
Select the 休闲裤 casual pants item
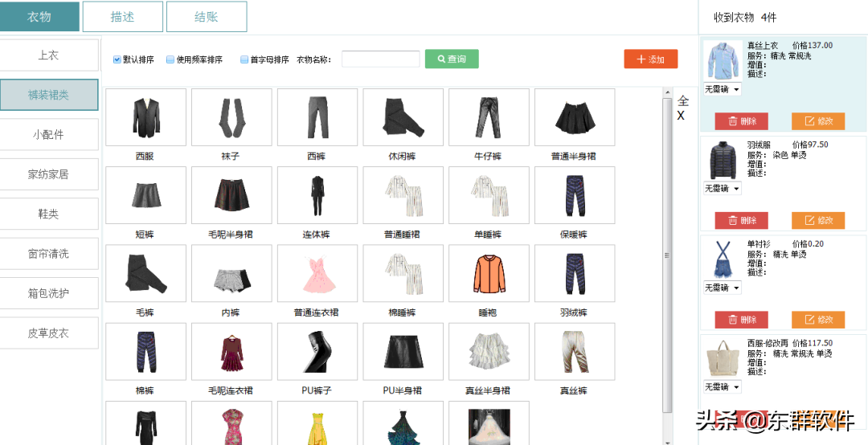point(403,117)
